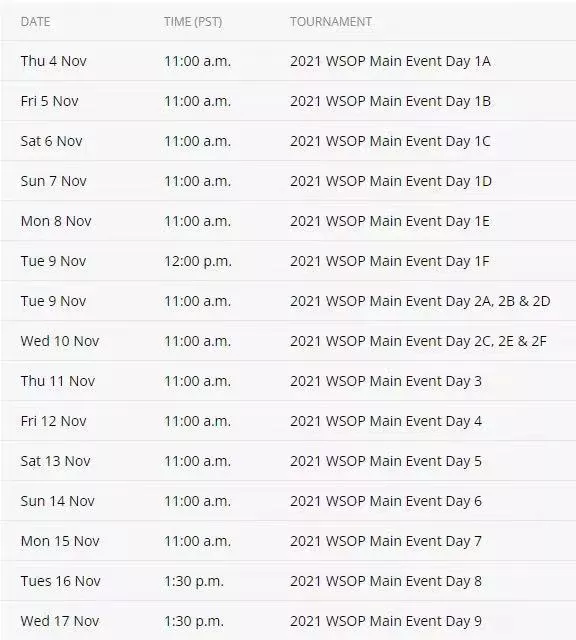Open 2021 WSOP Main Event Day 1D entry
This screenshot has width=576, height=640.
point(391,181)
